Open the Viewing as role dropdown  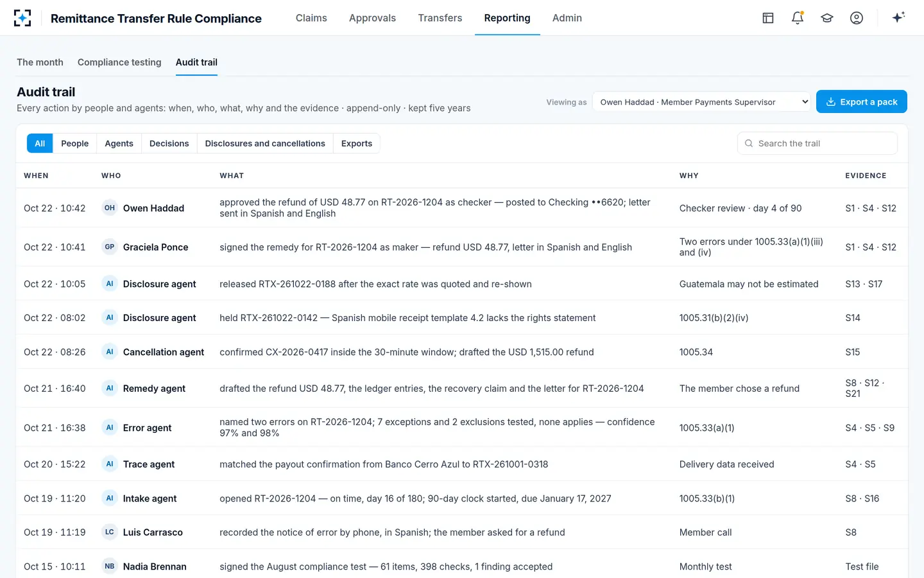pos(701,102)
